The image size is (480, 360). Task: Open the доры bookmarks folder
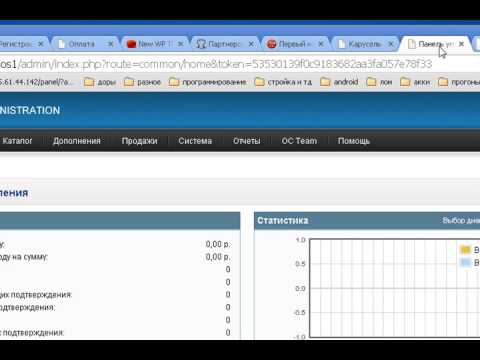pos(100,82)
